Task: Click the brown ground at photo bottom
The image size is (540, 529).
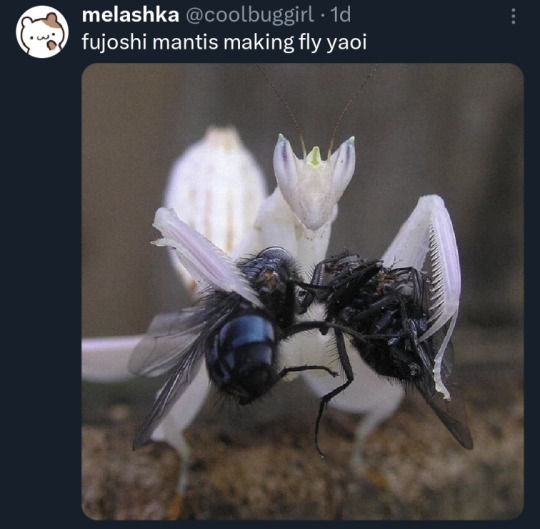Action: coord(303,482)
